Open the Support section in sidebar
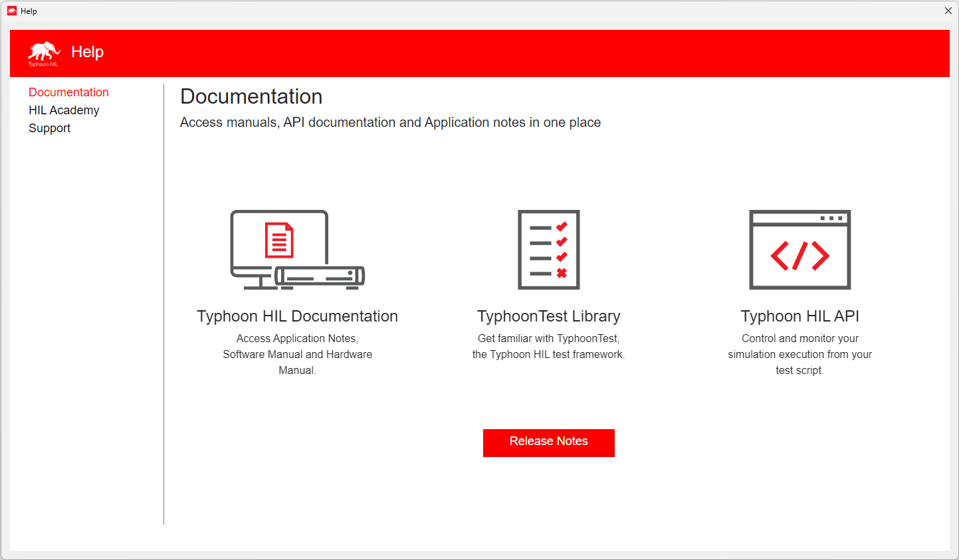 (x=49, y=128)
